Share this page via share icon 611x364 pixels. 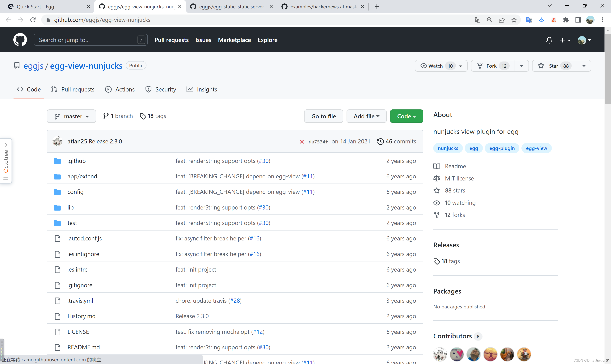tap(502, 20)
